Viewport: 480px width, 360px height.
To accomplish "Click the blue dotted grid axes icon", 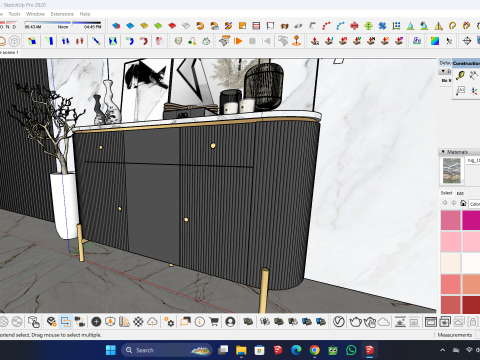I will 396,26.
